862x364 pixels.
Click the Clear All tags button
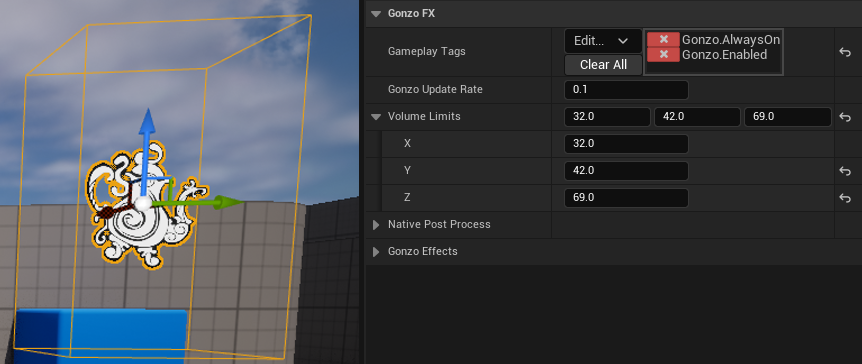(x=603, y=65)
